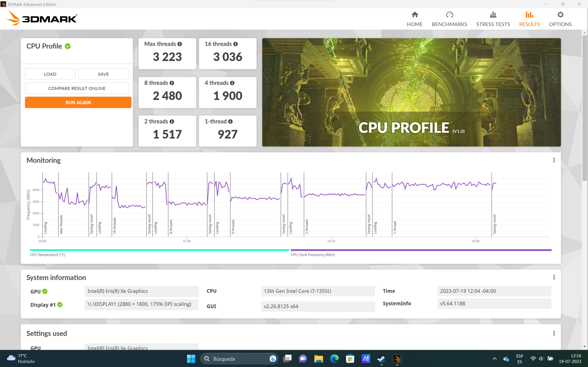Open Settings used three-dot menu
This screenshot has height=367, width=588.
pos(554,333)
